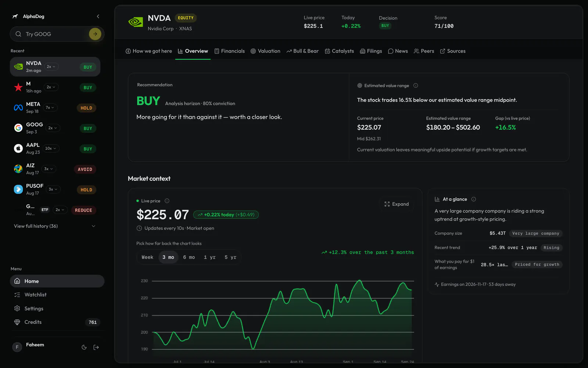Screen dimensions: 588x368
Task: Expand the price chart
Action: 397,204
